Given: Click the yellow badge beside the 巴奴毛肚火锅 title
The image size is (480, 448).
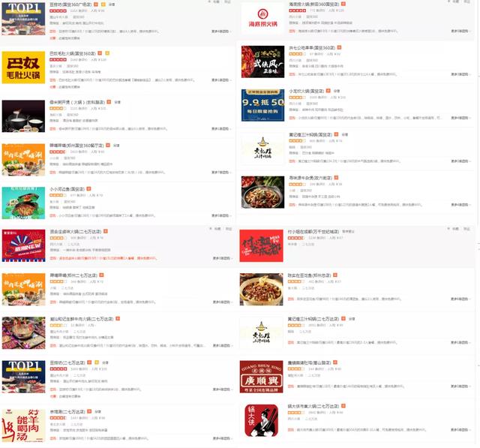Looking at the screenshot, I should [x=107, y=53].
